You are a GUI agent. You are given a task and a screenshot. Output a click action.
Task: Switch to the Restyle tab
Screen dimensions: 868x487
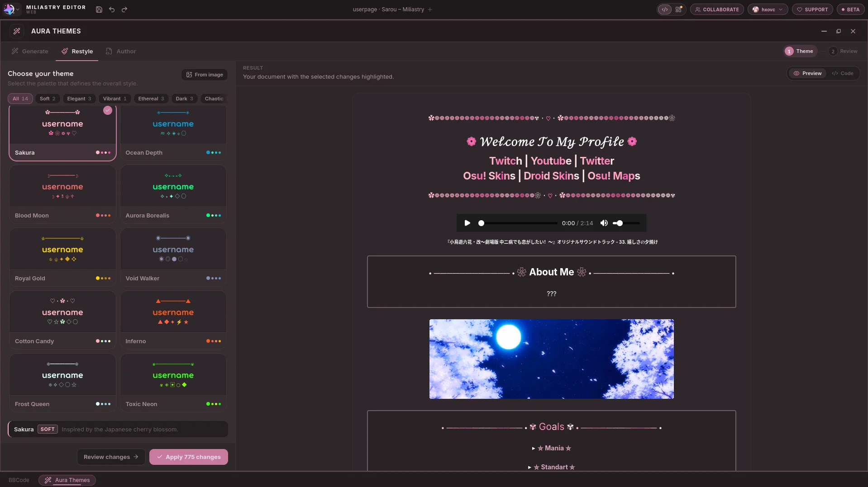77,51
